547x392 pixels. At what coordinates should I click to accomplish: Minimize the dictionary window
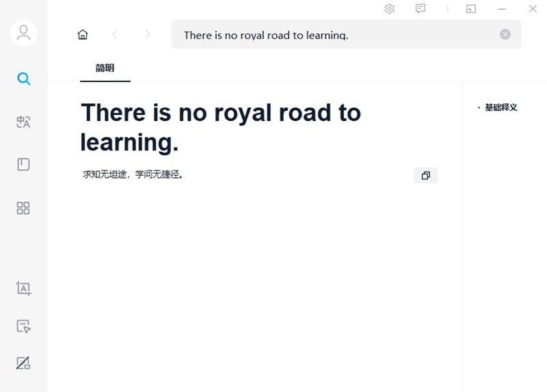(x=502, y=9)
